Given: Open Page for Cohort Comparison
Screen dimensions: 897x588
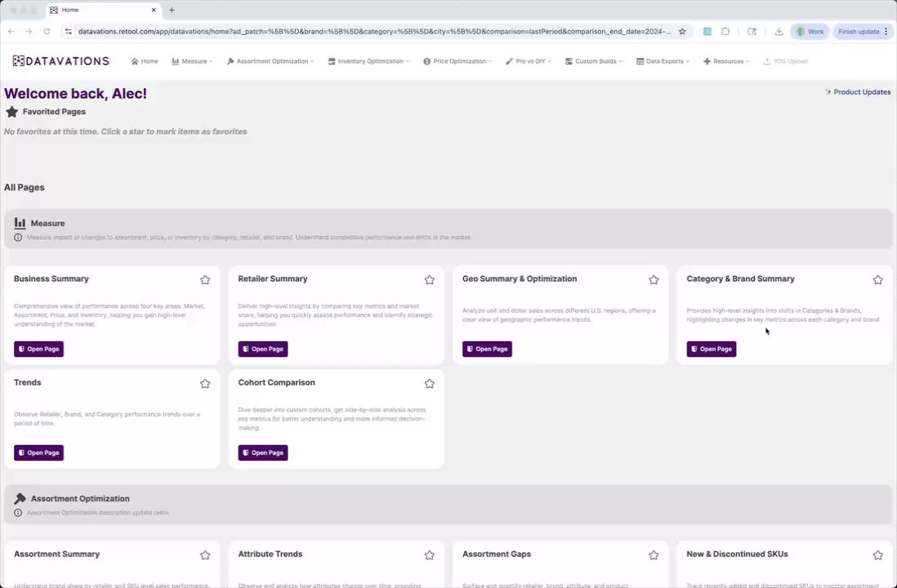Looking at the screenshot, I should click(262, 452).
